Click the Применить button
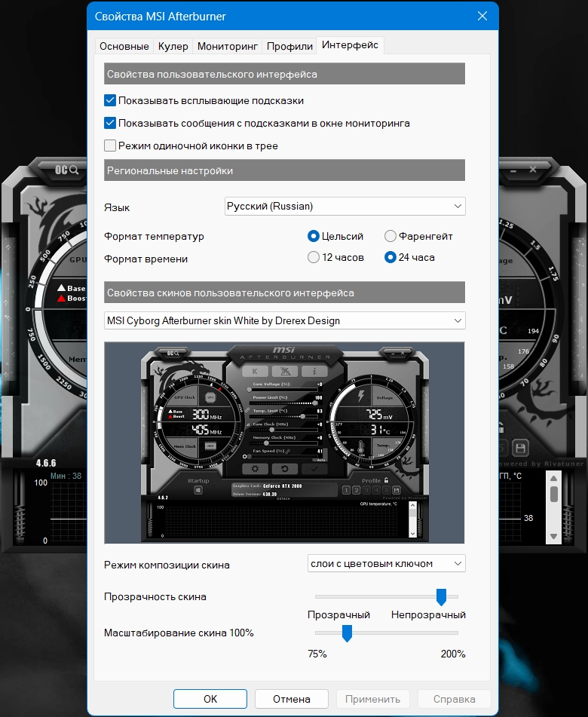588x717 pixels. [372, 699]
